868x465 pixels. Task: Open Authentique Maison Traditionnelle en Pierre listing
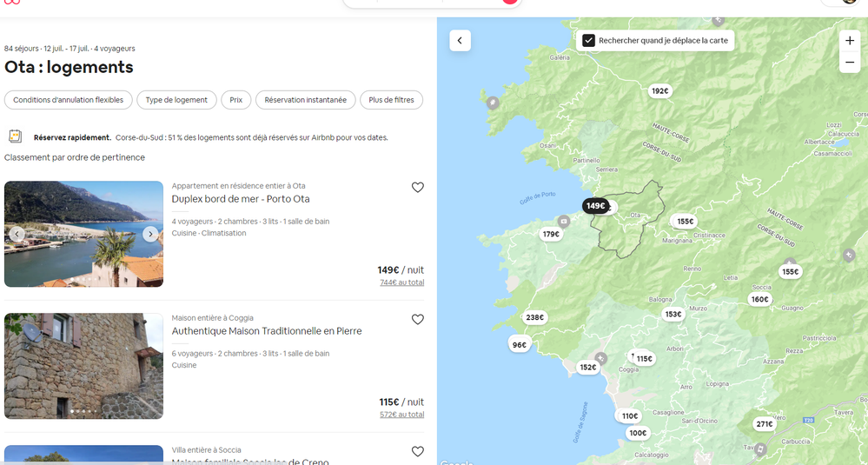[x=267, y=331]
